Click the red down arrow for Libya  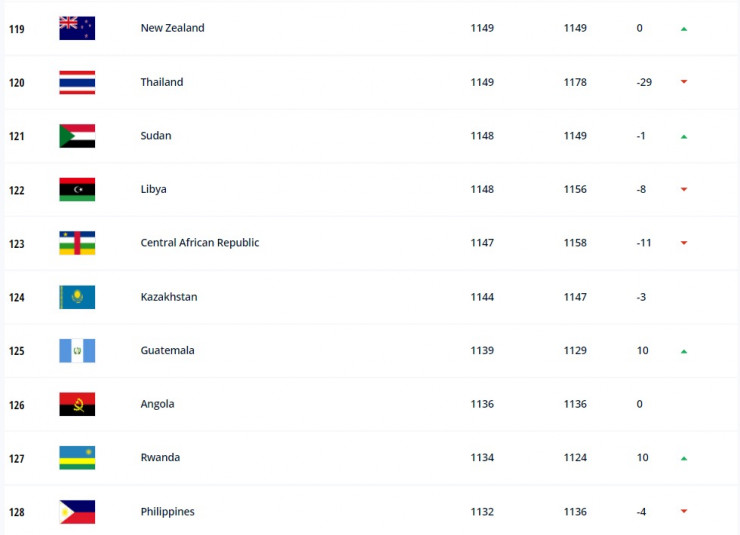(x=684, y=190)
